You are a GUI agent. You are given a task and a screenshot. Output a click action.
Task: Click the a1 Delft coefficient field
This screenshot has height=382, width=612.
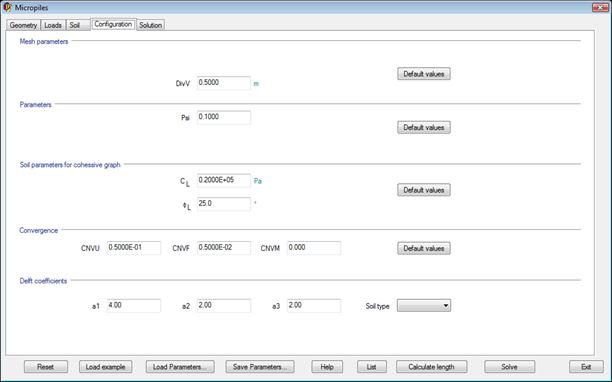pyautogui.click(x=134, y=306)
